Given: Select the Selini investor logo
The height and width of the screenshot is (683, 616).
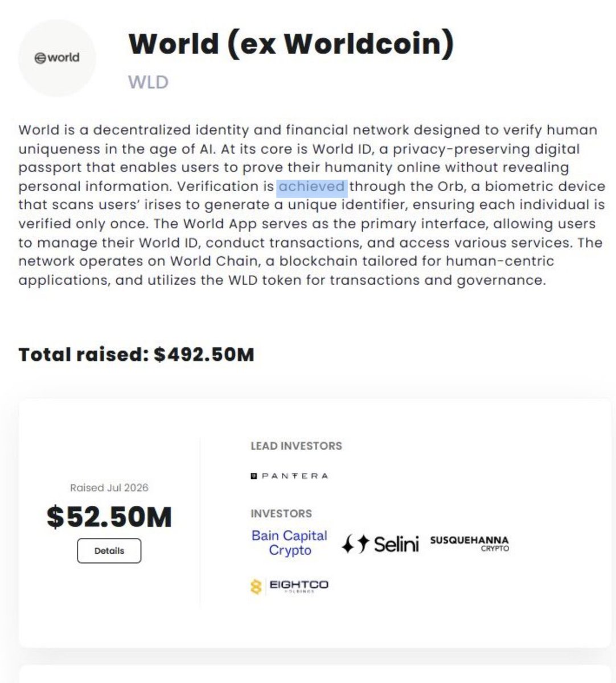Looking at the screenshot, I should 380,544.
